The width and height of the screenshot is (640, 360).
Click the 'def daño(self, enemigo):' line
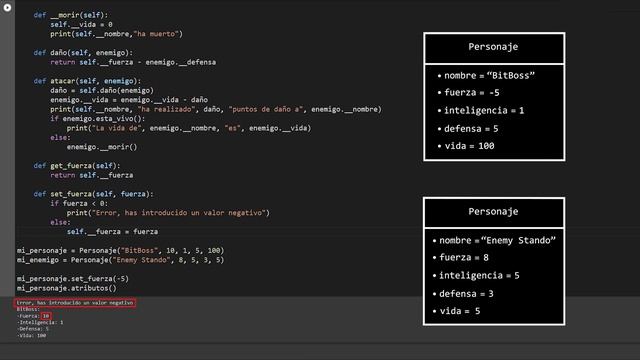click(x=83, y=53)
